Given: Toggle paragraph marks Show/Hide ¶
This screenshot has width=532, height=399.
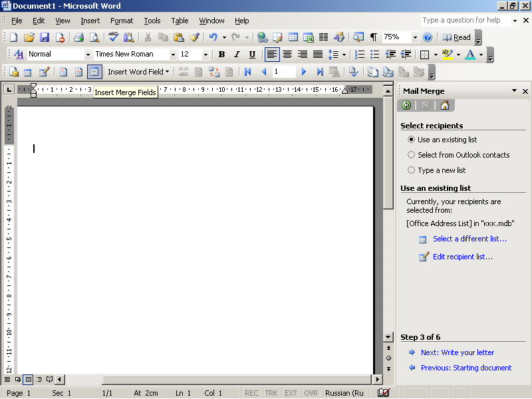Looking at the screenshot, I should [x=374, y=37].
